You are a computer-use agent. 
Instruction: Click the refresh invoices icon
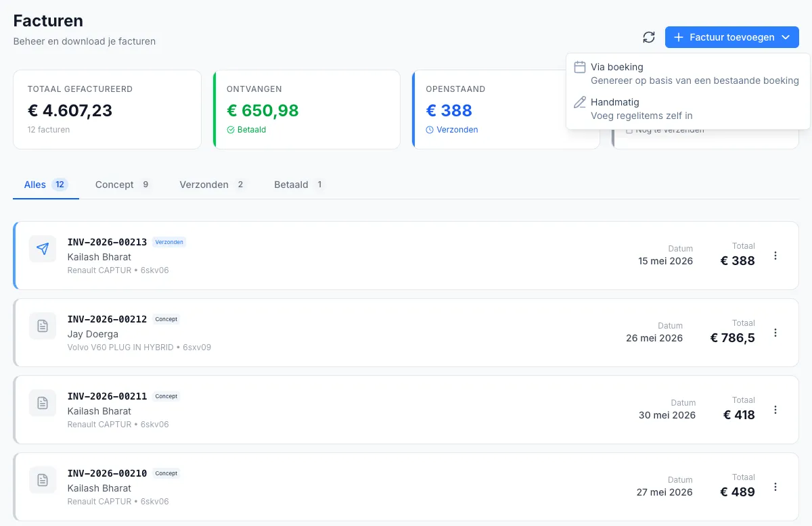click(x=649, y=37)
